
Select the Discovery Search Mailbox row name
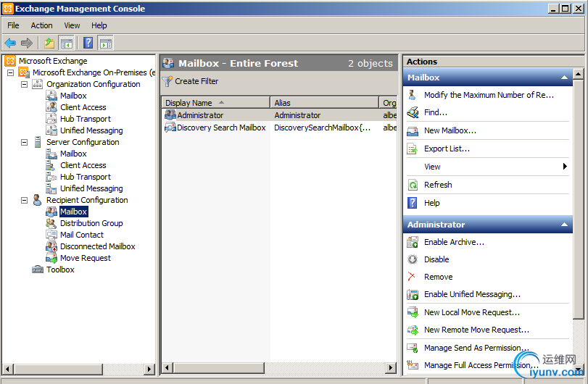tap(221, 128)
